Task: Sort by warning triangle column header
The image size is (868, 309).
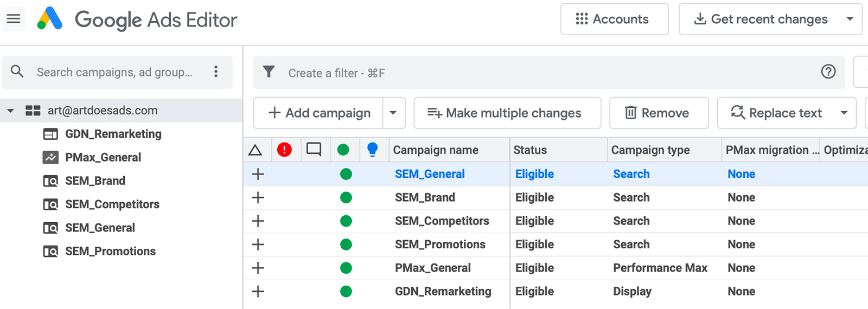Action: [256, 150]
